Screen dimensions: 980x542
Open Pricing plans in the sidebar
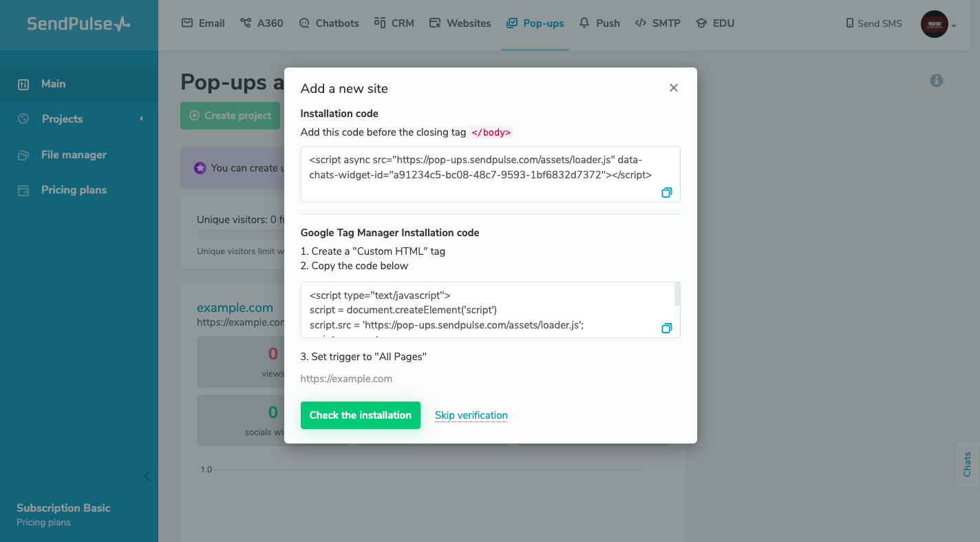[74, 190]
